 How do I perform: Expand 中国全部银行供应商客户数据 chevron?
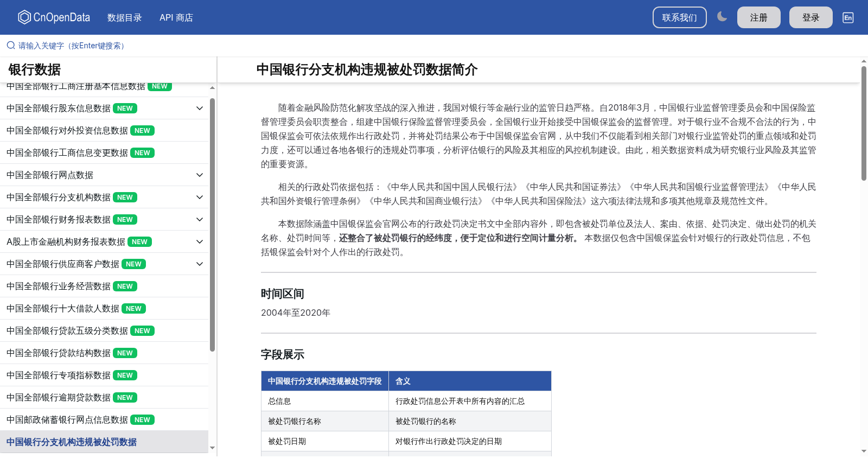pos(200,264)
